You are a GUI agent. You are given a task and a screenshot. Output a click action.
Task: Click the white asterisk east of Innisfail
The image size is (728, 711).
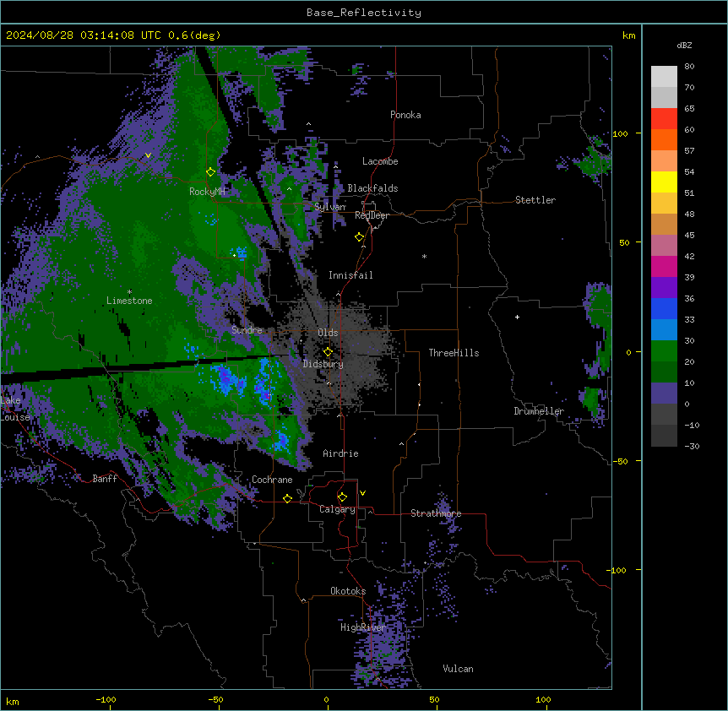click(x=424, y=256)
